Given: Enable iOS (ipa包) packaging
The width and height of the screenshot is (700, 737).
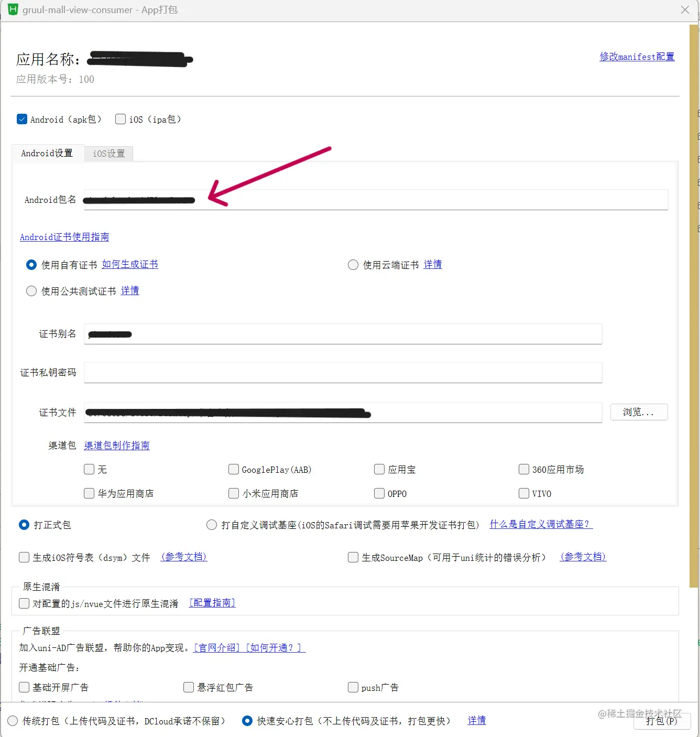Looking at the screenshot, I should 121,119.
